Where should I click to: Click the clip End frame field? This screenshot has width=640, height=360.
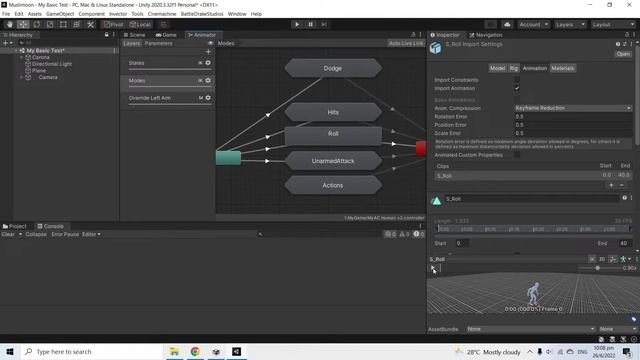624,243
